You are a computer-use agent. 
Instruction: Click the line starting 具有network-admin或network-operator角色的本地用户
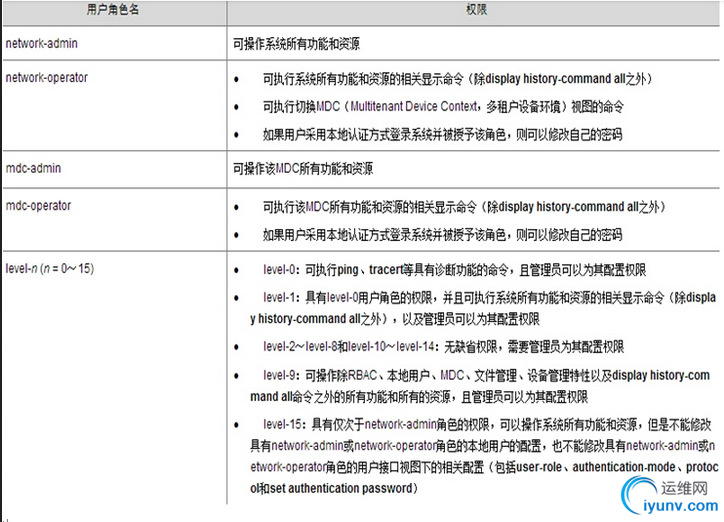[x=483, y=445]
